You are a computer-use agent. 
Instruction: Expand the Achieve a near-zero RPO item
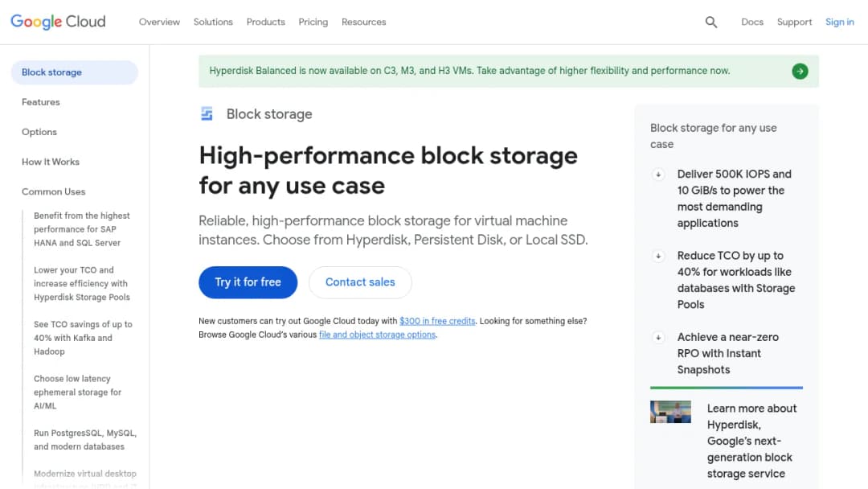(x=658, y=337)
